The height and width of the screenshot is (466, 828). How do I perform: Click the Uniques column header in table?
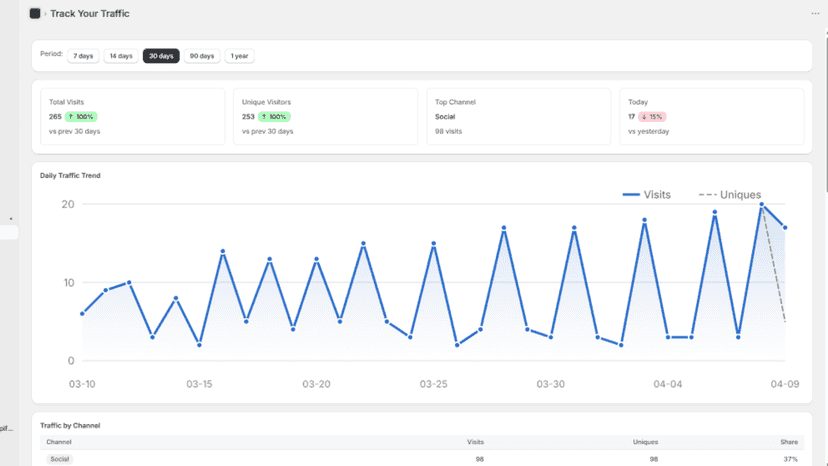point(645,442)
